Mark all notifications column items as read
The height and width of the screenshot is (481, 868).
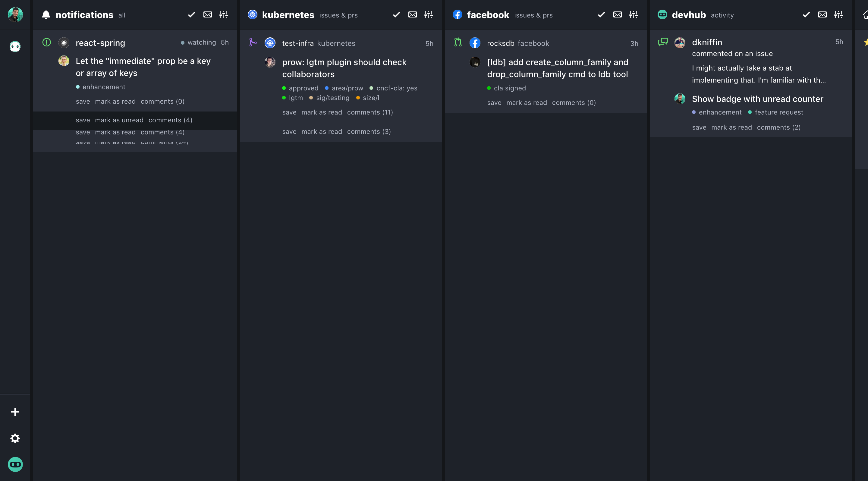(x=191, y=14)
